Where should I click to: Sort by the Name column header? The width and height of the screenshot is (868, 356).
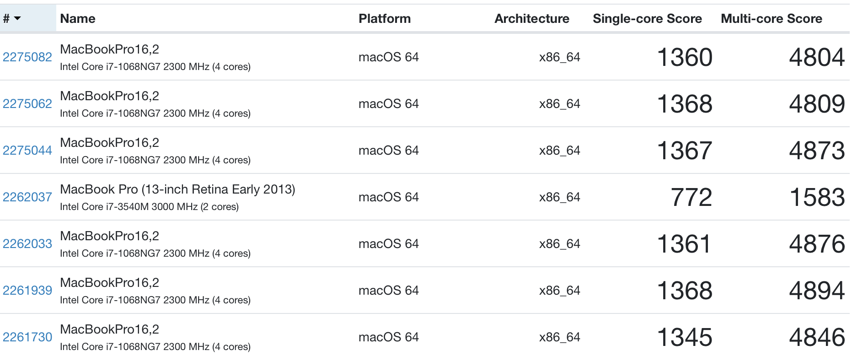(x=78, y=18)
